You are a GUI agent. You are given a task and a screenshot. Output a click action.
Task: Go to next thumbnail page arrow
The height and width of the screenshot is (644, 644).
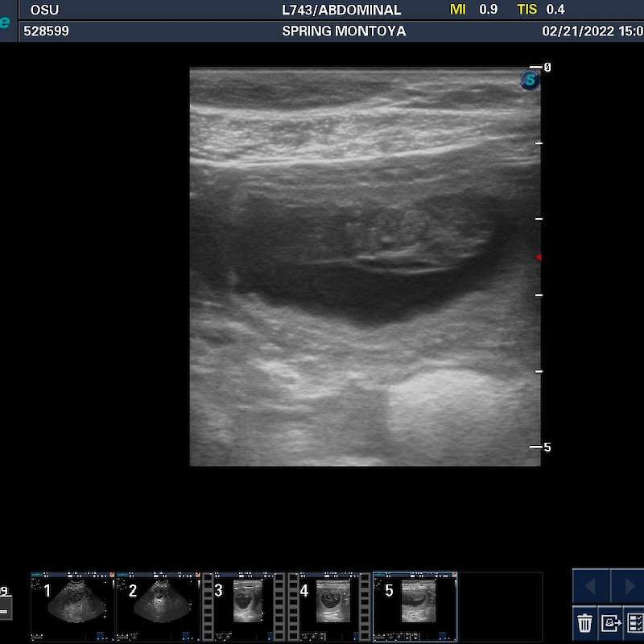pos(628,585)
